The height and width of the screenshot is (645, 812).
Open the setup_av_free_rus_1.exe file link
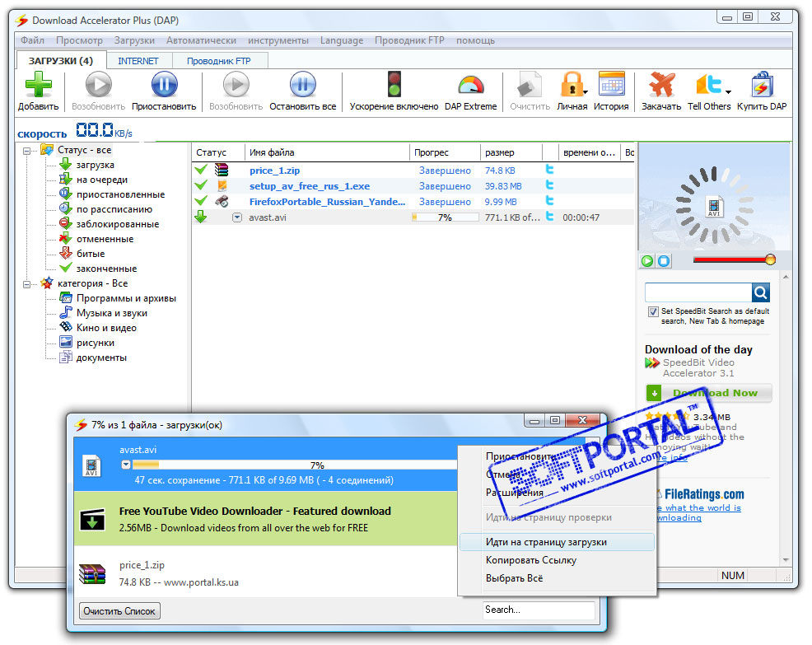[x=310, y=186]
